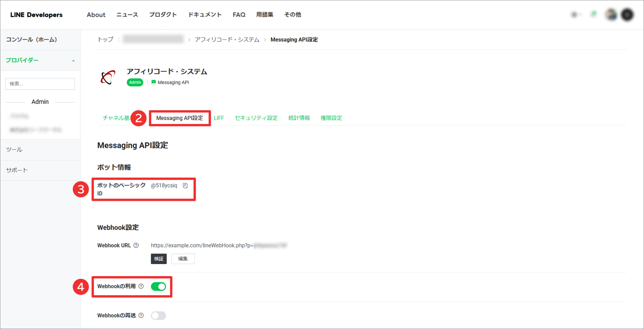Enable the Webhookの再送 switch
Image resolution: width=644 pixels, height=329 pixels.
[x=159, y=316]
